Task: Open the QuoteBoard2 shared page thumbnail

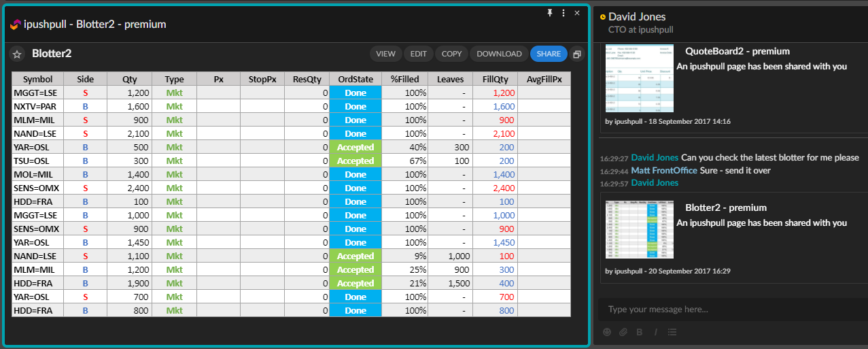Action: point(639,78)
